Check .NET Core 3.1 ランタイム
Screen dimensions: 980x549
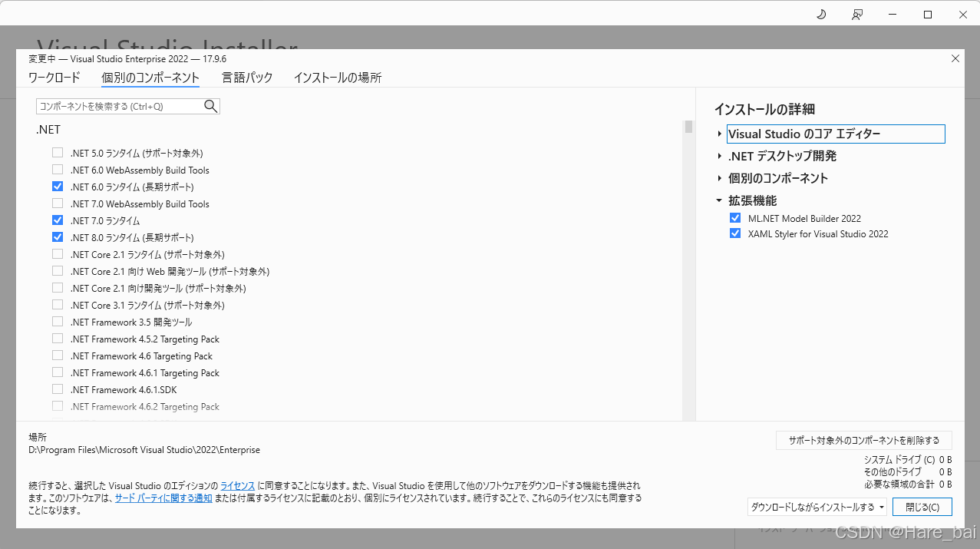point(58,305)
